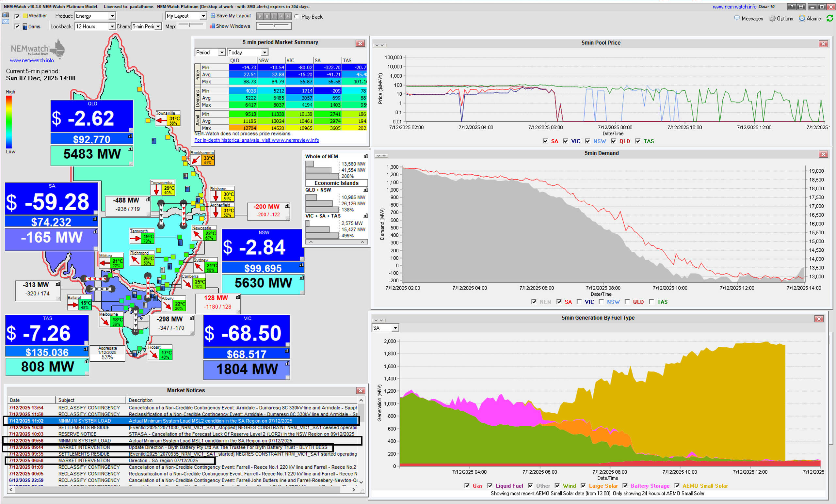Open the nemreview.info historical analysis link
The image size is (836, 504).
(x=256, y=140)
